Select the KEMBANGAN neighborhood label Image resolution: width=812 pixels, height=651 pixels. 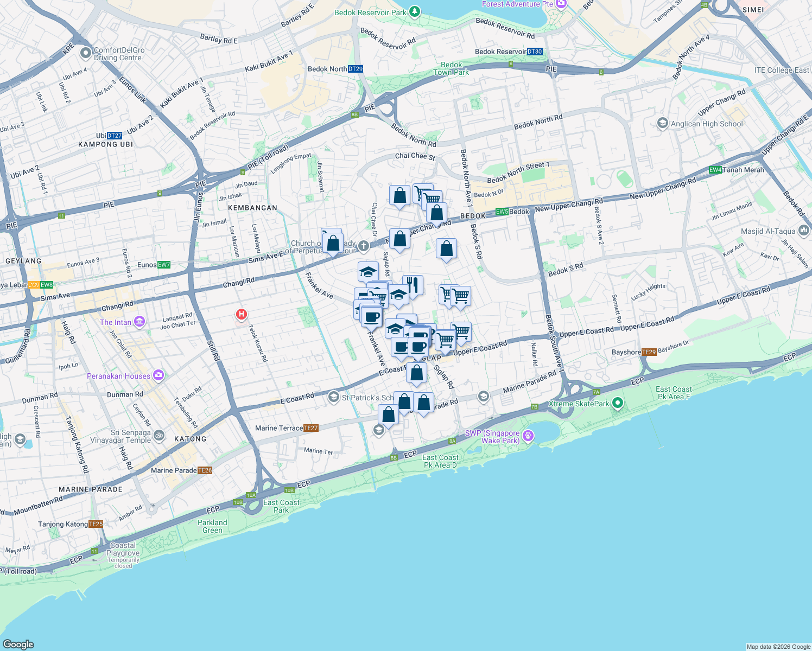click(252, 208)
